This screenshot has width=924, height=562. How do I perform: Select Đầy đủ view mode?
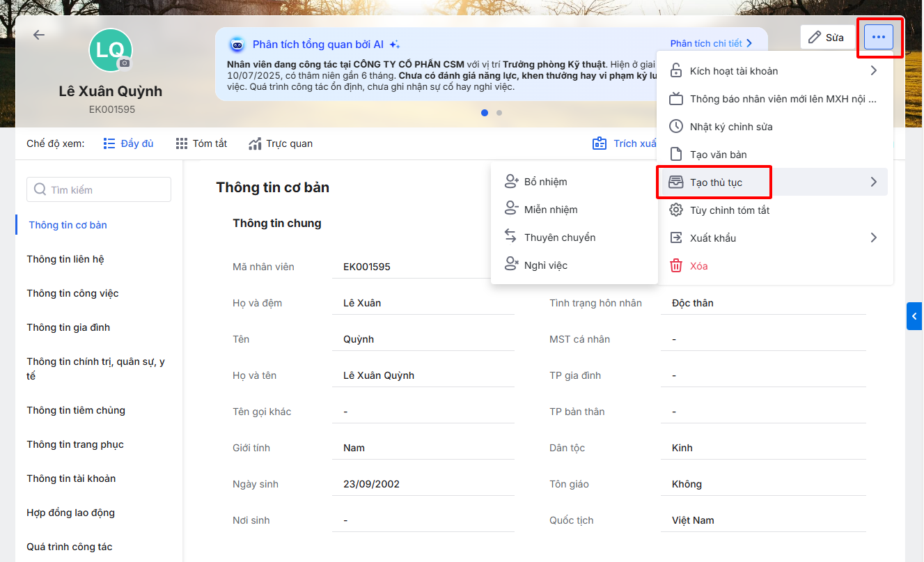click(x=128, y=143)
